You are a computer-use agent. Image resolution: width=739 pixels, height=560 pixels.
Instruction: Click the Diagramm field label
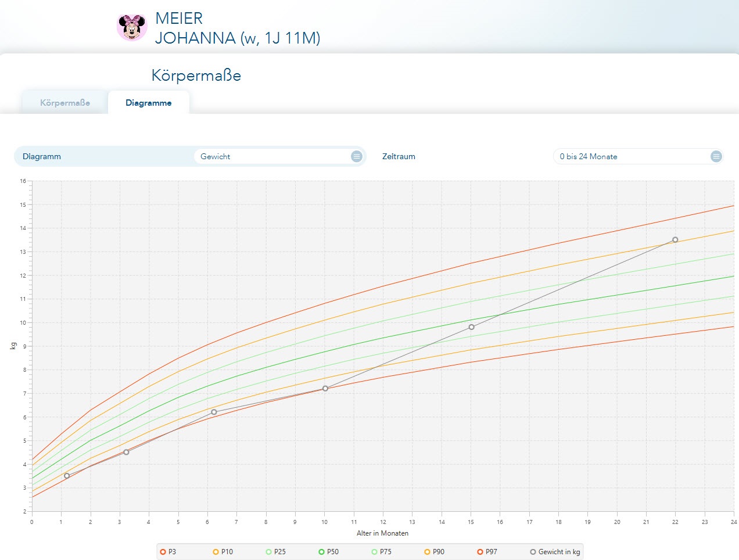point(42,156)
